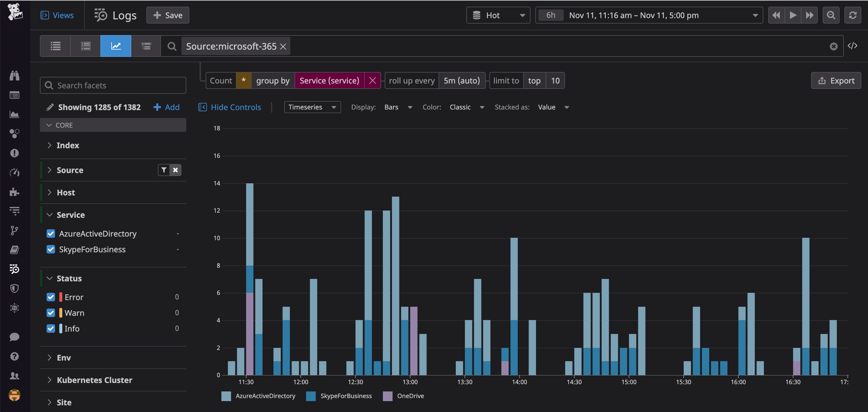Open the Metrics chart icon in sidebar
Viewport: 868px width, 412px height.
pos(14,114)
